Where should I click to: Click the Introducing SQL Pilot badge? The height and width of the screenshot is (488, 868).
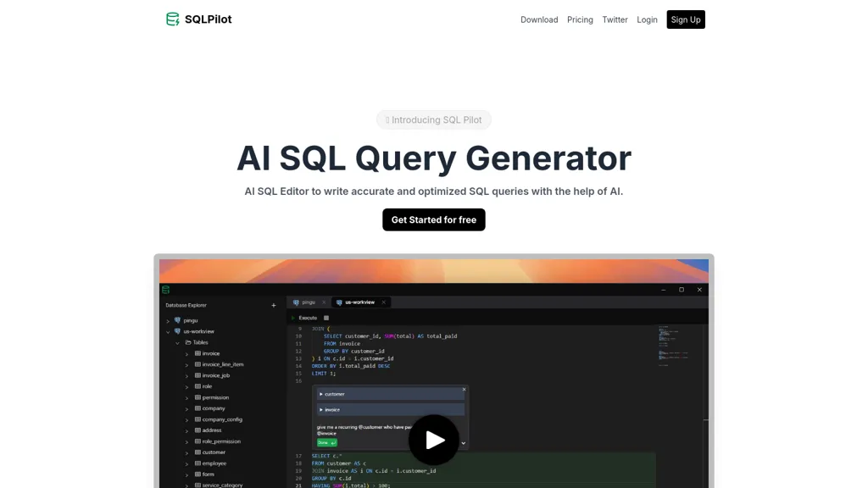point(433,120)
